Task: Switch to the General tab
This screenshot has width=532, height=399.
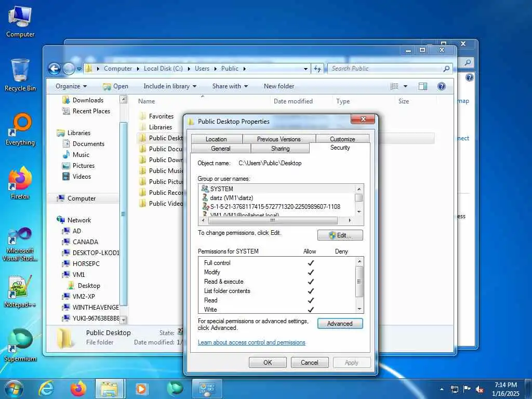Action: pos(220,149)
